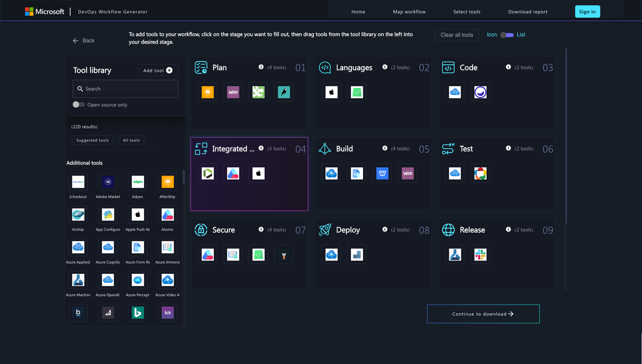
Task: Choose the Azure Machine Learning tool
Action: 78,280
